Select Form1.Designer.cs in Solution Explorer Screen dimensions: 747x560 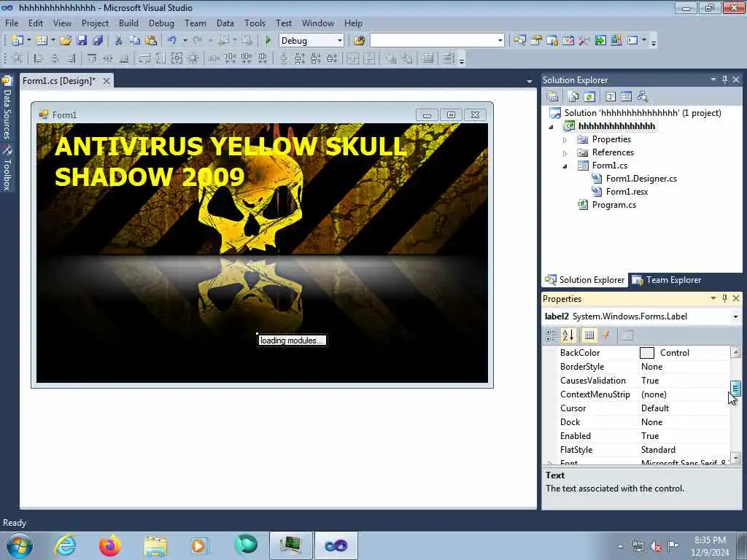tap(641, 179)
